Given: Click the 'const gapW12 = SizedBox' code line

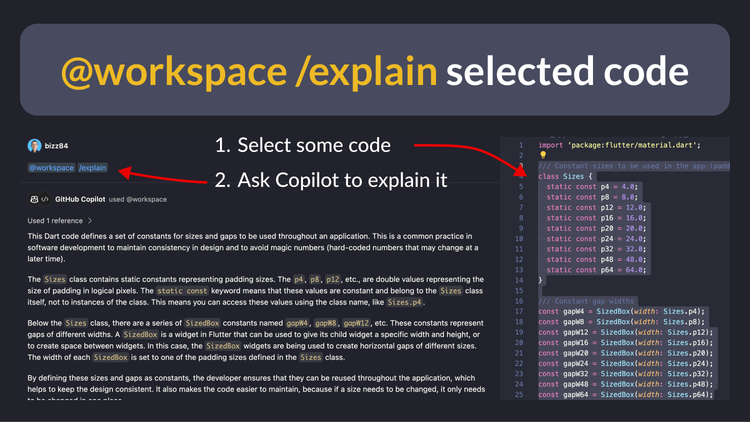Looking at the screenshot, I should [626, 332].
